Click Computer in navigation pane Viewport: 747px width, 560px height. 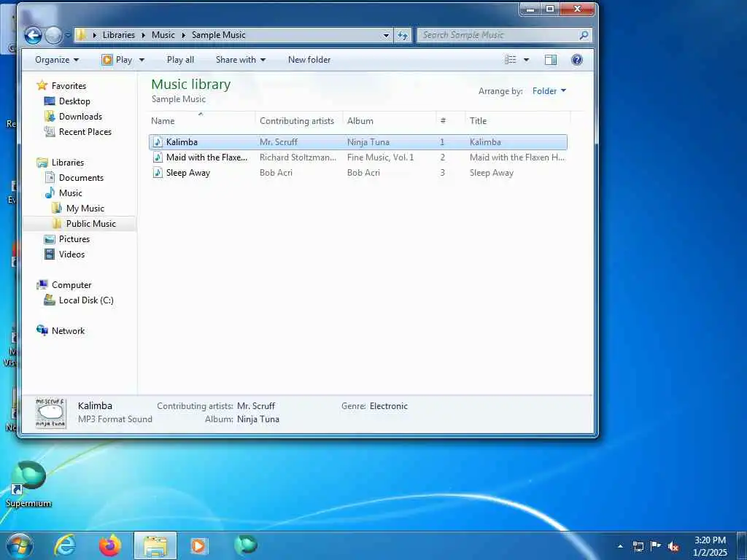[71, 285]
